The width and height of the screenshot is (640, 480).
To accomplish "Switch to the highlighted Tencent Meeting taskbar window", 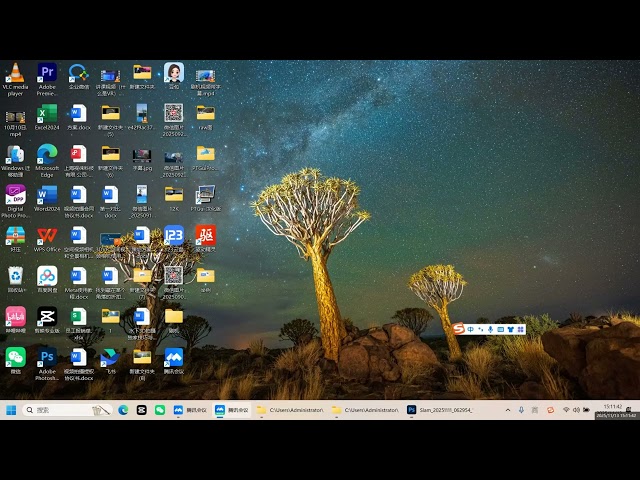I will [231, 410].
